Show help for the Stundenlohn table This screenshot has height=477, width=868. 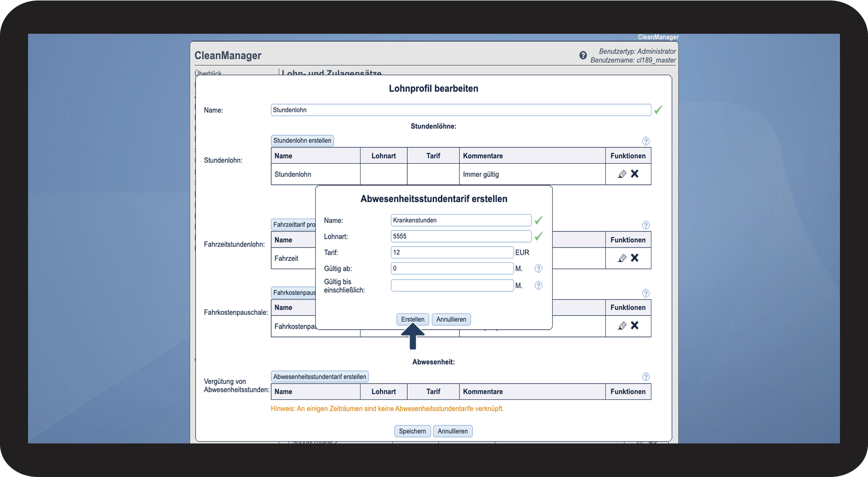point(645,141)
